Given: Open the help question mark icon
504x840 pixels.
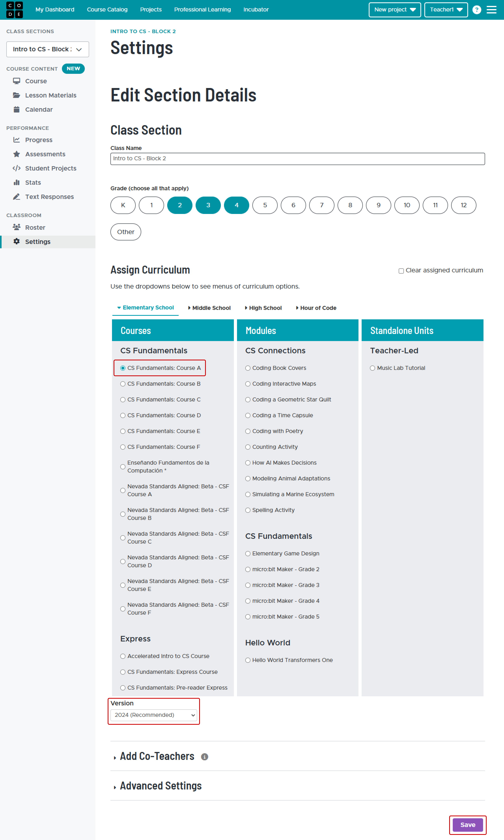Looking at the screenshot, I should coord(476,9).
